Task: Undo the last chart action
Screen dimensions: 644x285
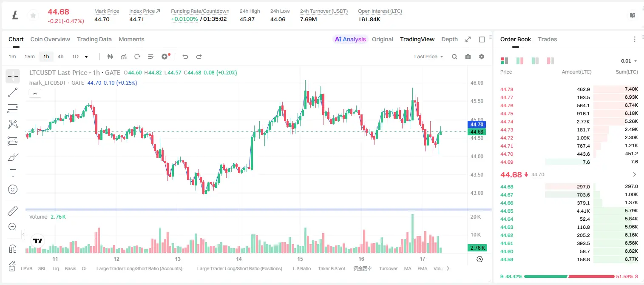Action: click(x=185, y=57)
